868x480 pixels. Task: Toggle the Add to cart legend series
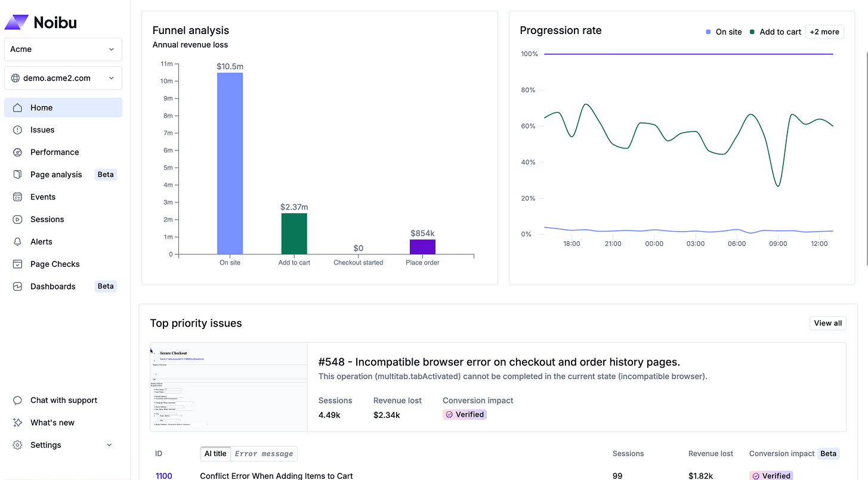[x=776, y=32]
